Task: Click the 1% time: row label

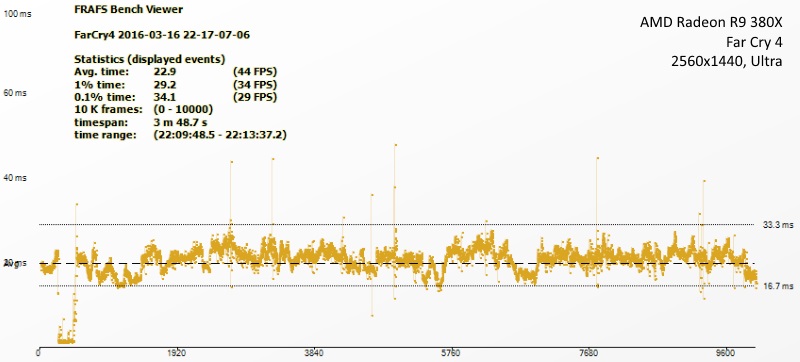Action: [99, 84]
